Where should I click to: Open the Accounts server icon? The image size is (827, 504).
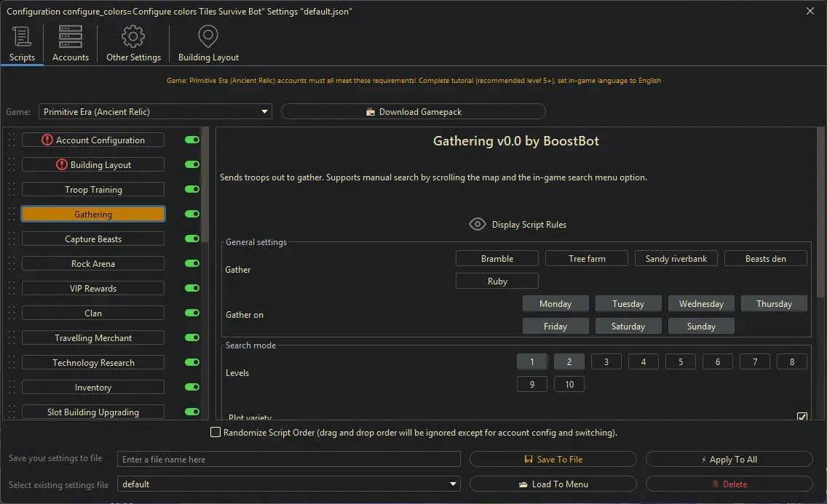click(x=71, y=36)
